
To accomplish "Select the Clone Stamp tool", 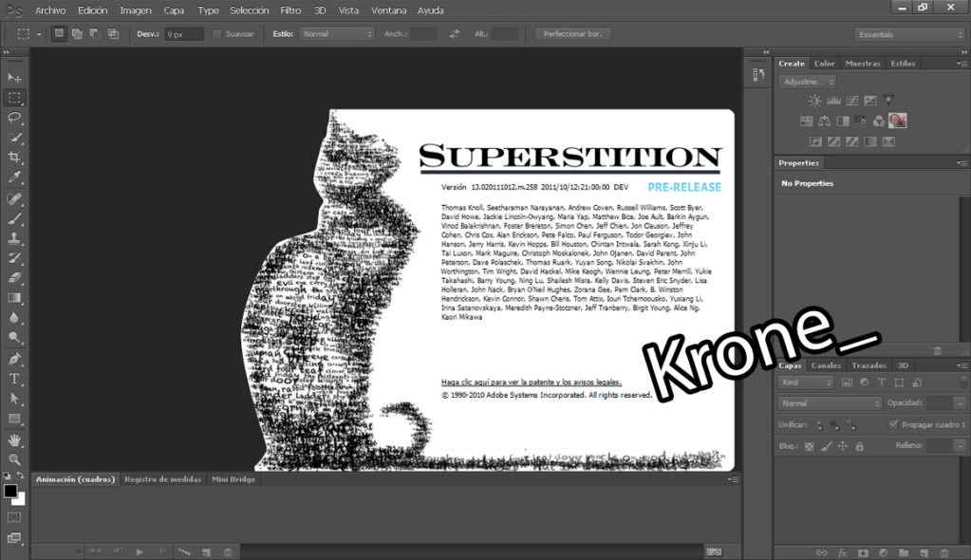I will (14, 238).
